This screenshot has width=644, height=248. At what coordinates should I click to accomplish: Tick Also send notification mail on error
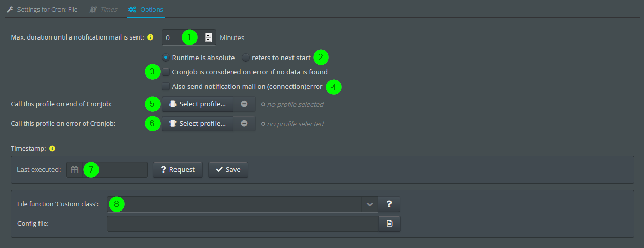166,87
